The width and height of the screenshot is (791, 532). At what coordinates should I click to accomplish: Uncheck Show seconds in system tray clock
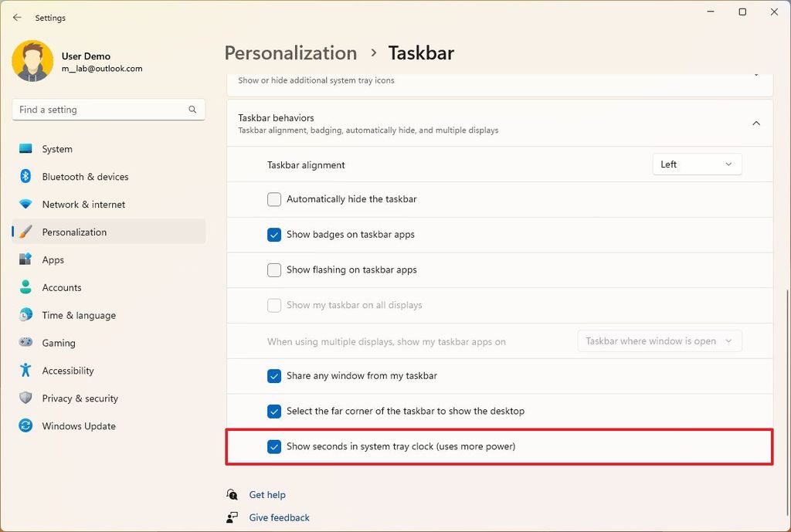tap(274, 446)
